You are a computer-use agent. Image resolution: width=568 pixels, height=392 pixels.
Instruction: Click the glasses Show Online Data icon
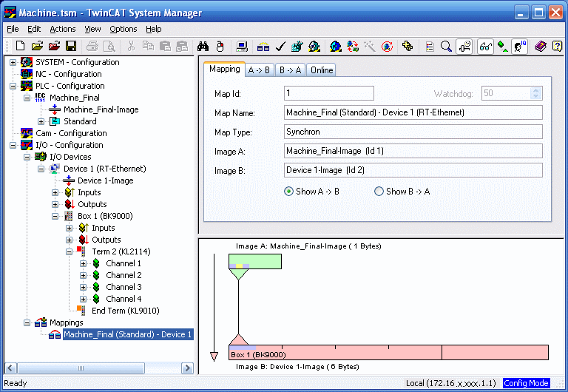pyautogui.click(x=485, y=47)
